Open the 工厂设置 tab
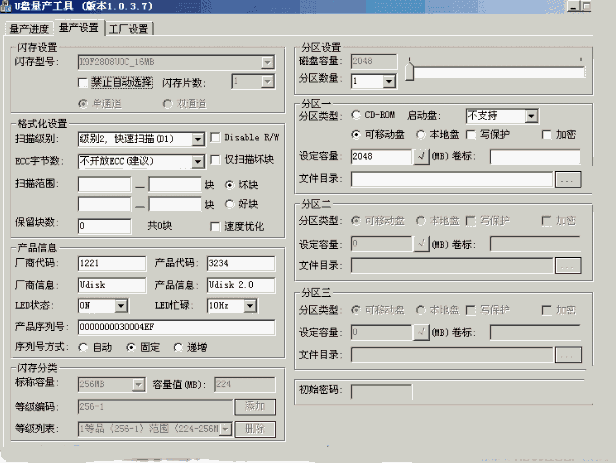Image resolution: width=616 pixels, height=463 pixels. point(128,28)
